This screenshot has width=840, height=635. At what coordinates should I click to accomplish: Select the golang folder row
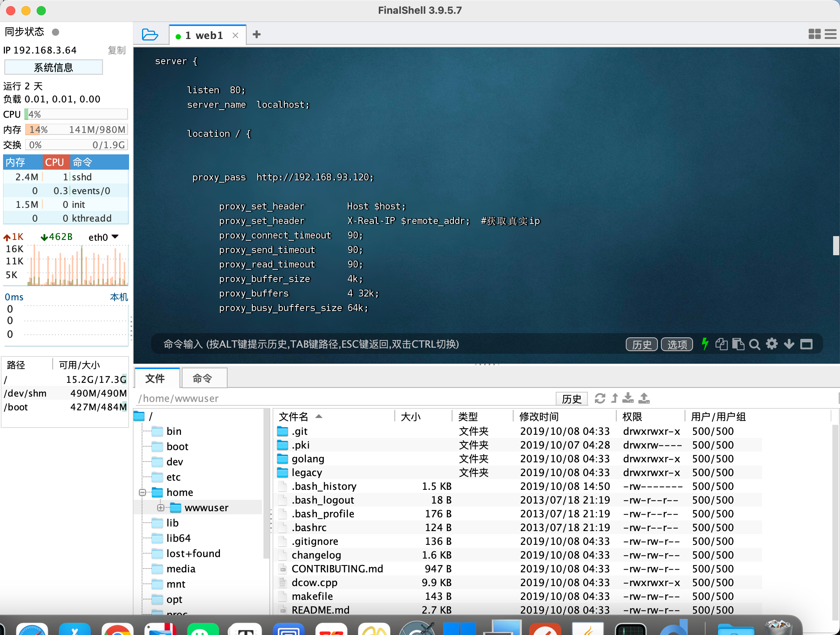(519, 458)
